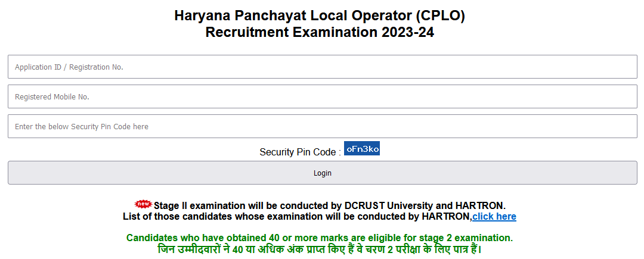Click the 'Security Pin Code :' label
644x259 pixels.
(x=300, y=152)
